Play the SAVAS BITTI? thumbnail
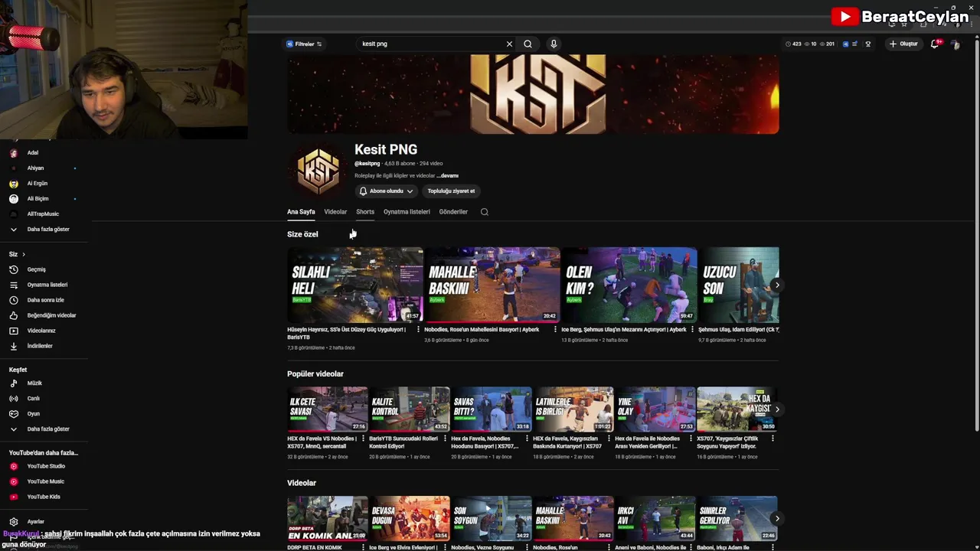This screenshot has width=980, height=551. pos(492,409)
